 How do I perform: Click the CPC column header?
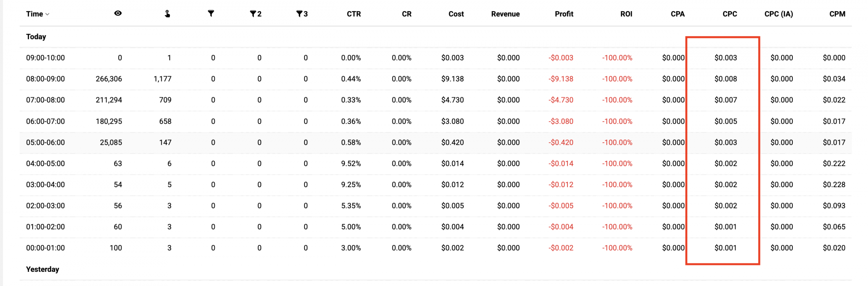(x=729, y=14)
